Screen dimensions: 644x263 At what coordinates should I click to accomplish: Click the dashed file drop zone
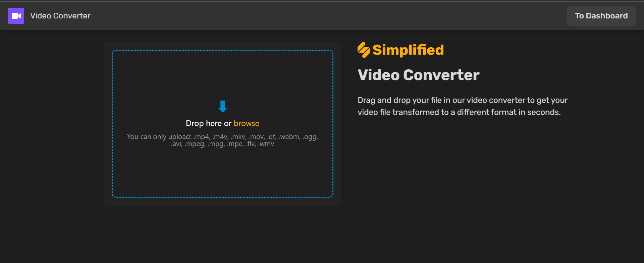tap(222, 124)
